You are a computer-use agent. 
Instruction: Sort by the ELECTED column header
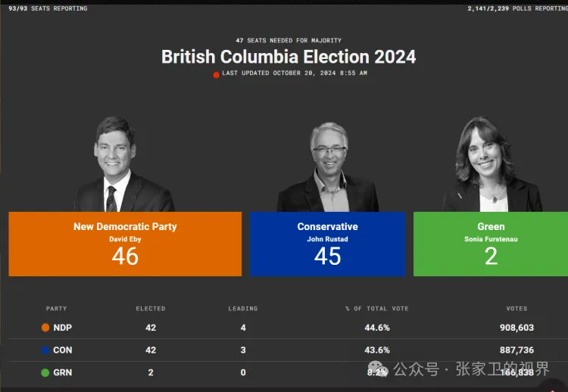pyautogui.click(x=151, y=309)
